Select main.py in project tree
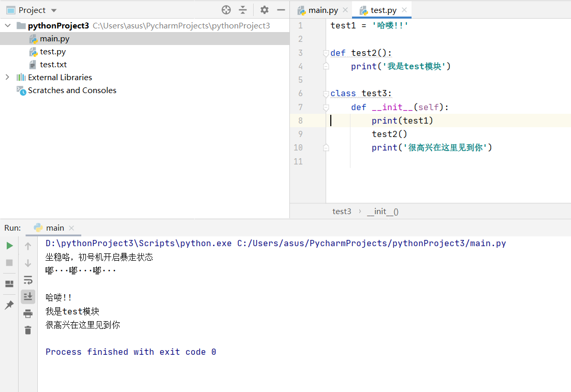This screenshot has width=571, height=392. click(x=144, y=39)
